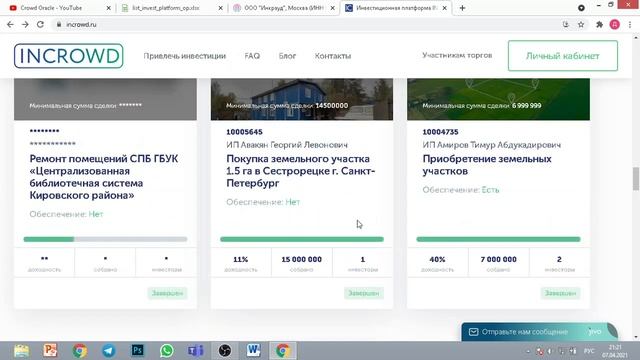Click the INCROWD logo
The image size is (640, 360).
coord(69,56)
